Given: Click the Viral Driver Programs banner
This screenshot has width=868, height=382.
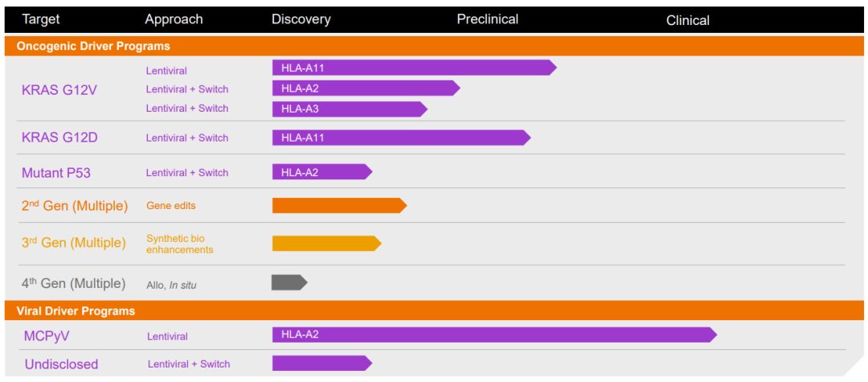Looking at the screenshot, I should coord(76,310).
